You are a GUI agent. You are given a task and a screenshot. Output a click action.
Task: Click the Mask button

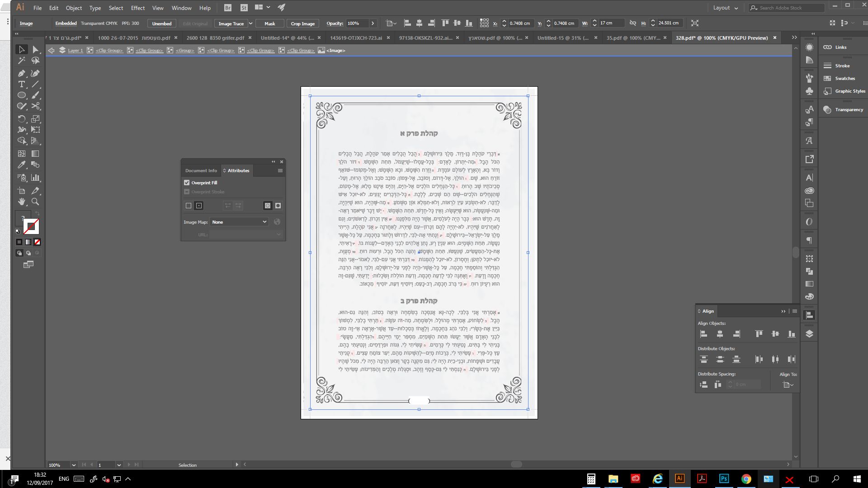tap(269, 23)
